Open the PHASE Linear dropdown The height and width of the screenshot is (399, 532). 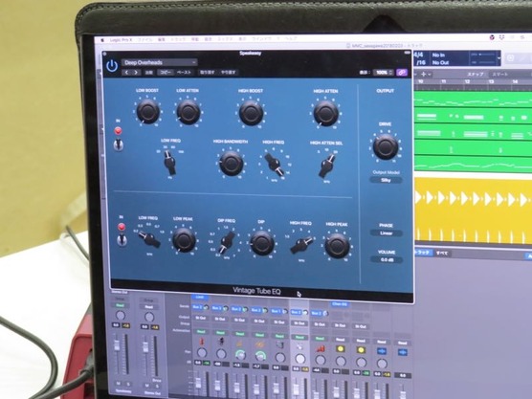click(x=387, y=233)
